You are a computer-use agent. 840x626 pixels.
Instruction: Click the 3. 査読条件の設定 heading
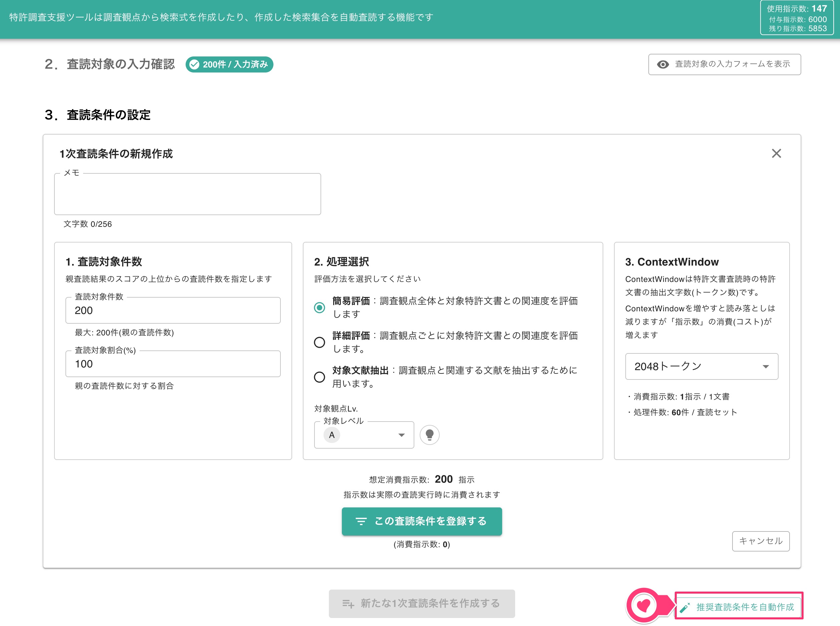(x=97, y=115)
